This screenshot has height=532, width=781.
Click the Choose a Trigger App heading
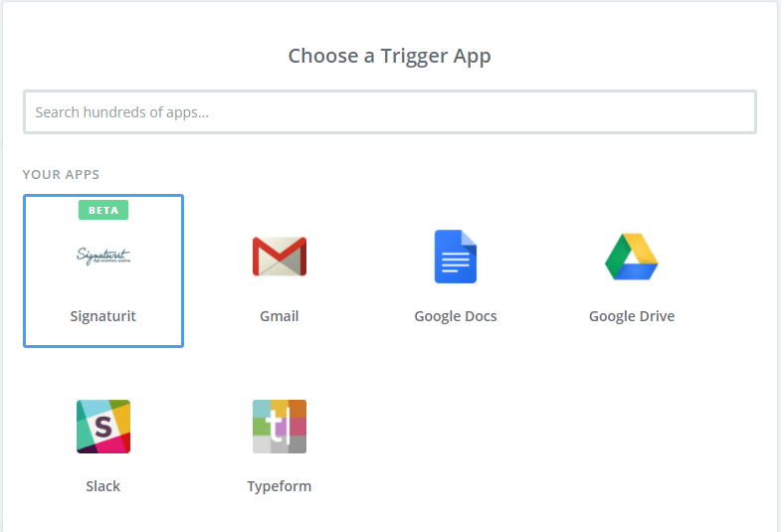389,57
